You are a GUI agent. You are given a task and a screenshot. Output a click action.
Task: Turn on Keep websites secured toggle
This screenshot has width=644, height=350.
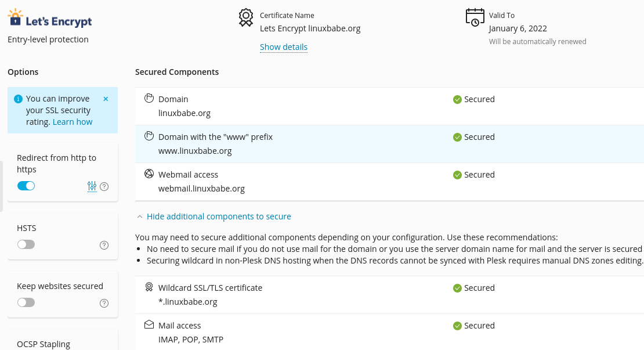coord(26,302)
